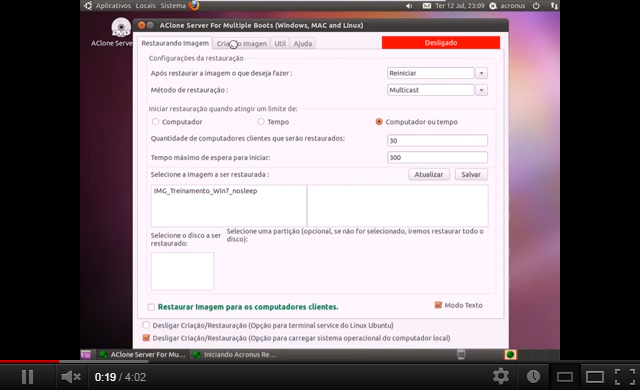
Task: Open the Firefox launcher in the top panel
Action: pyautogui.click(x=194, y=5)
